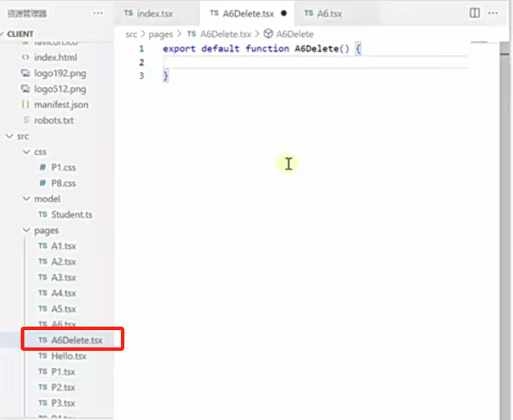Click the export keyword on line 1

tap(179, 48)
